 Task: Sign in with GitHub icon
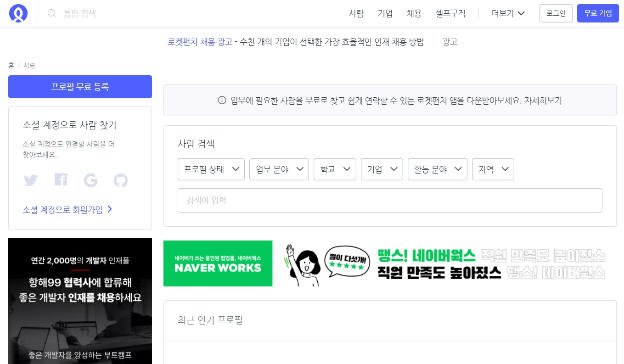coord(121,180)
